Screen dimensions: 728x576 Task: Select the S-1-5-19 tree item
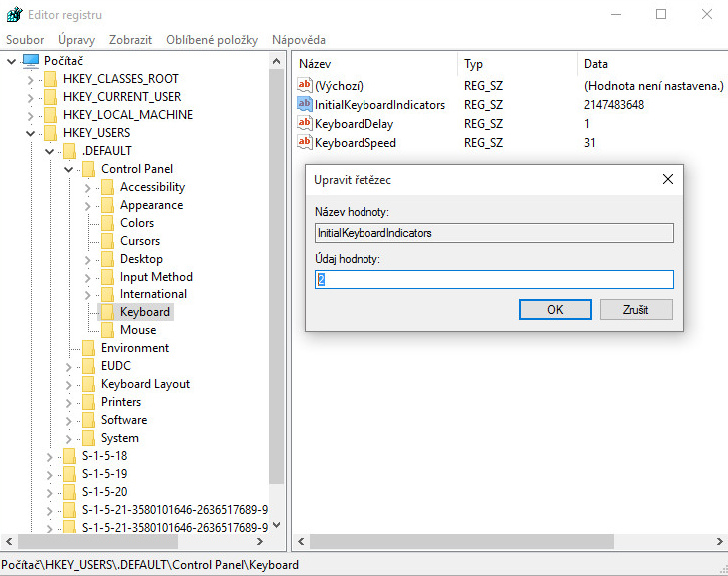click(105, 474)
